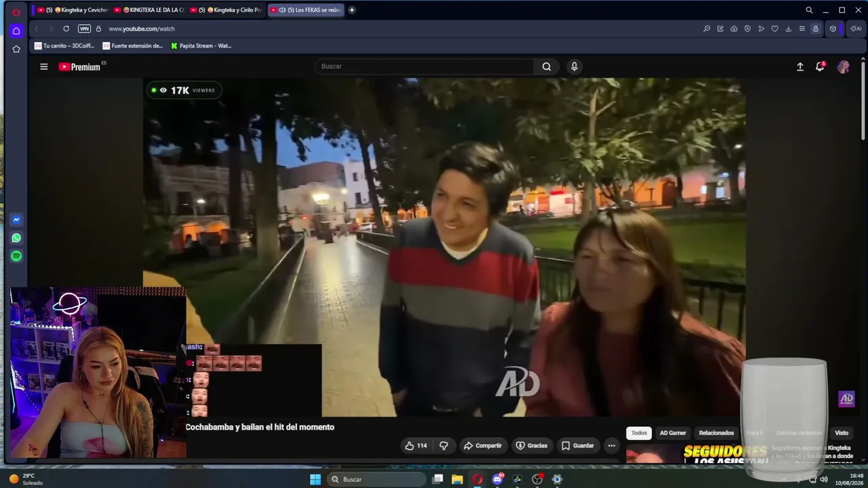Open the video more-actions three dots
This screenshot has height=488, width=868.
click(612, 445)
